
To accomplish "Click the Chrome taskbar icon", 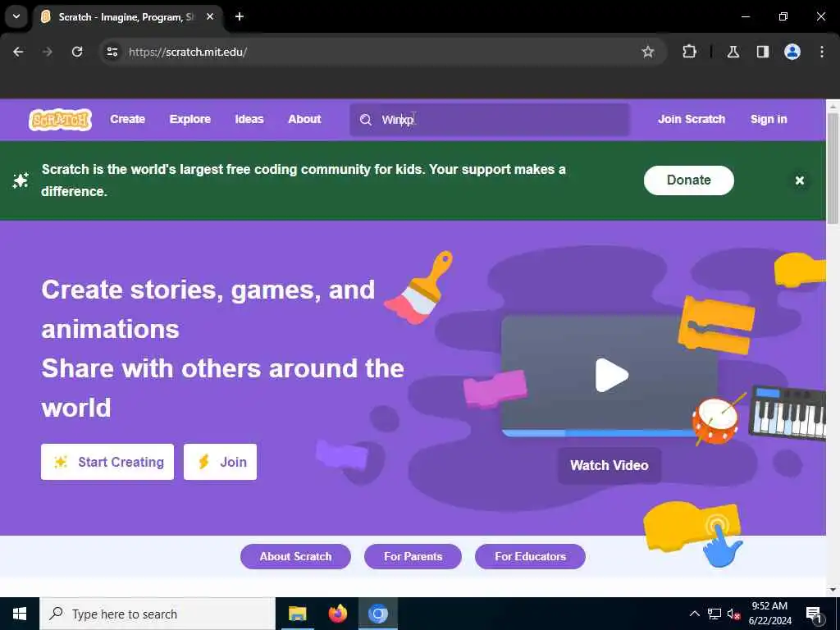I will pos(377,614).
